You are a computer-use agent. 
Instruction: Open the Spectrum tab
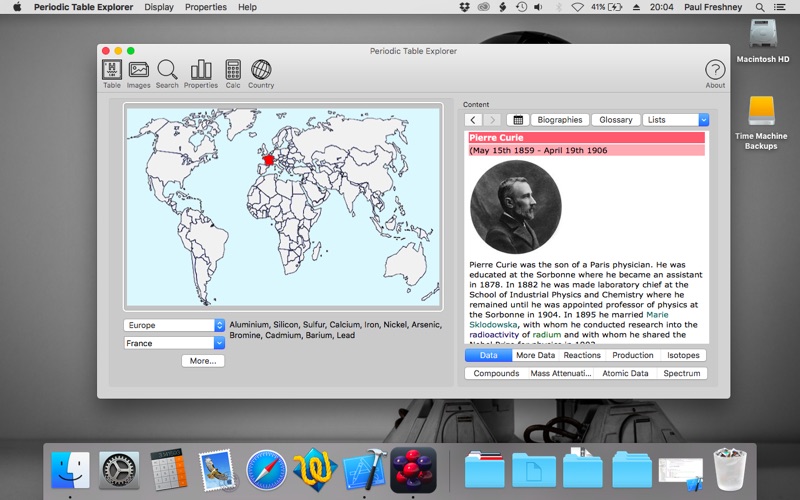682,373
